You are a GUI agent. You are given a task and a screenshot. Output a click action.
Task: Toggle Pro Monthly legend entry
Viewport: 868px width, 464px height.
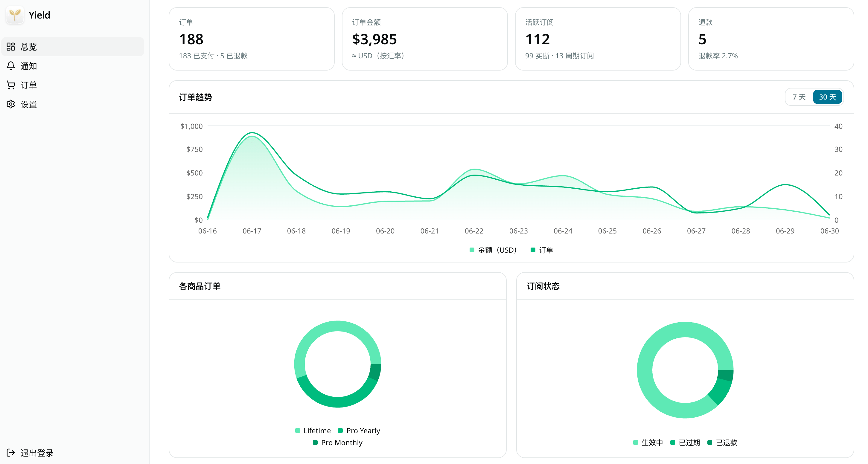[x=338, y=442]
